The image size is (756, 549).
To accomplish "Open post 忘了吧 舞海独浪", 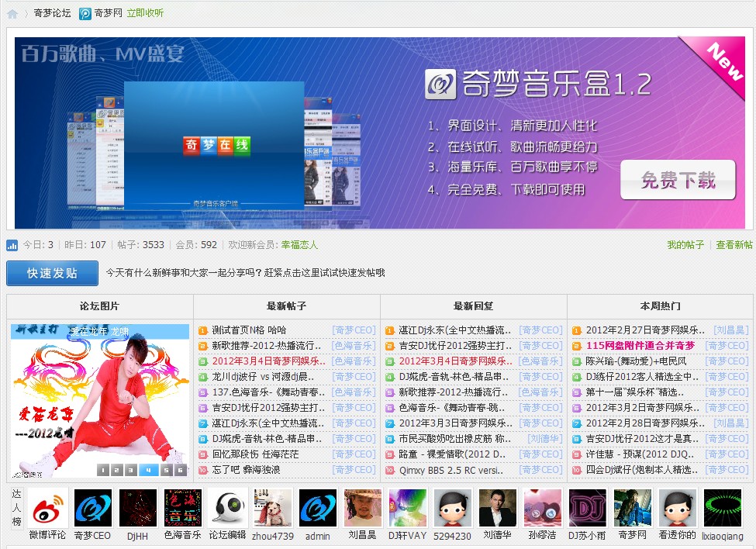I will tap(247, 470).
